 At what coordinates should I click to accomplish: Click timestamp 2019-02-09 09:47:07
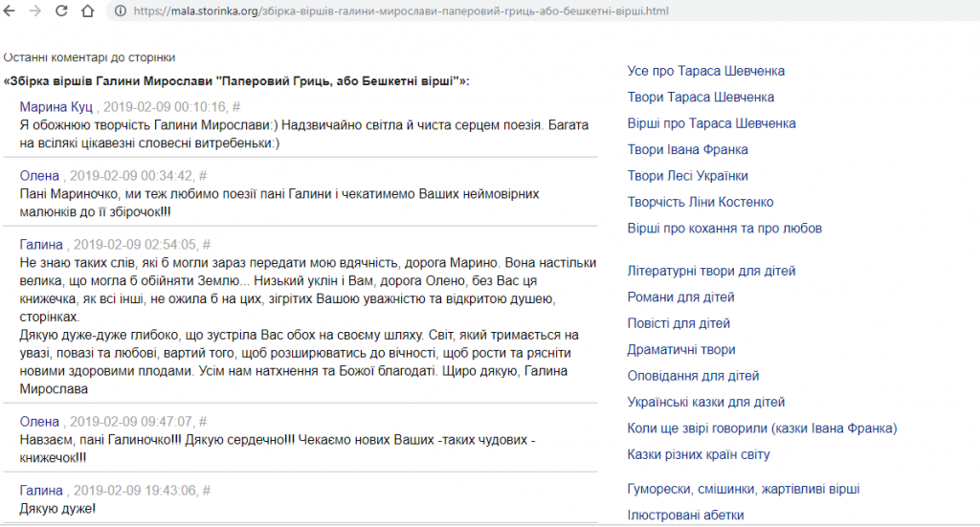(x=131, y=422)
